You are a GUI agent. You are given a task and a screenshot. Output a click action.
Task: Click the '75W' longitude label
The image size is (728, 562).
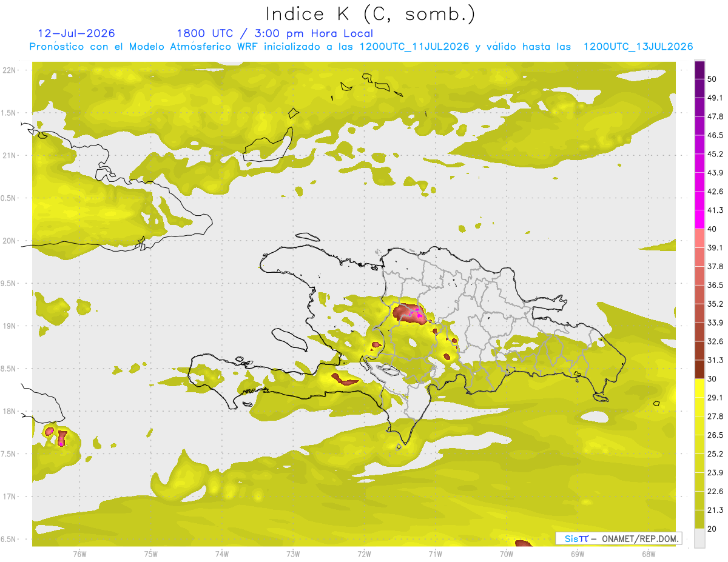pos(151,554)
